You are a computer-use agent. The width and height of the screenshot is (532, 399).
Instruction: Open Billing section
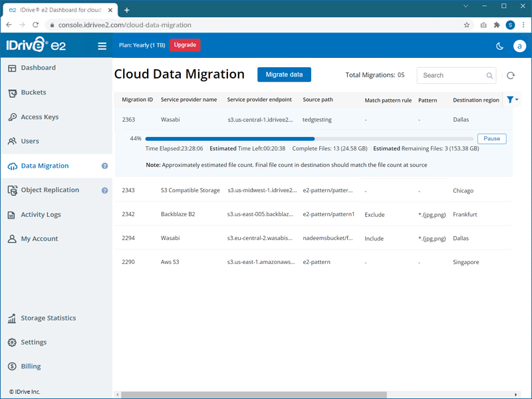click(x=31, y=366)
